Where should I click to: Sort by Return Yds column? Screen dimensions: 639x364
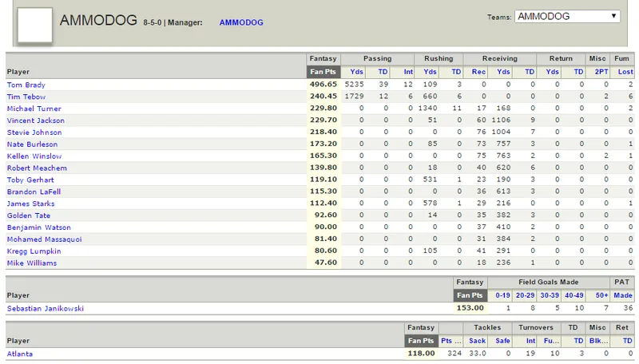pyautogui.click(x=552, y=72)
